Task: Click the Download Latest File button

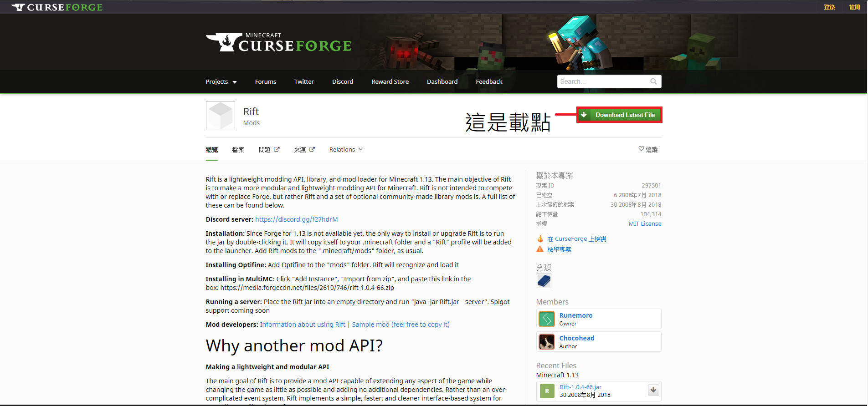Action: 619,115
